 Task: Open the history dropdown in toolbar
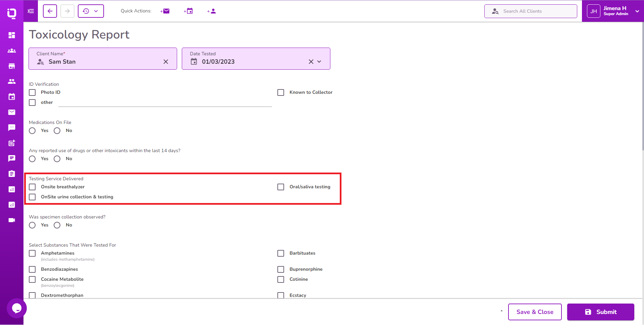point(91,11)
